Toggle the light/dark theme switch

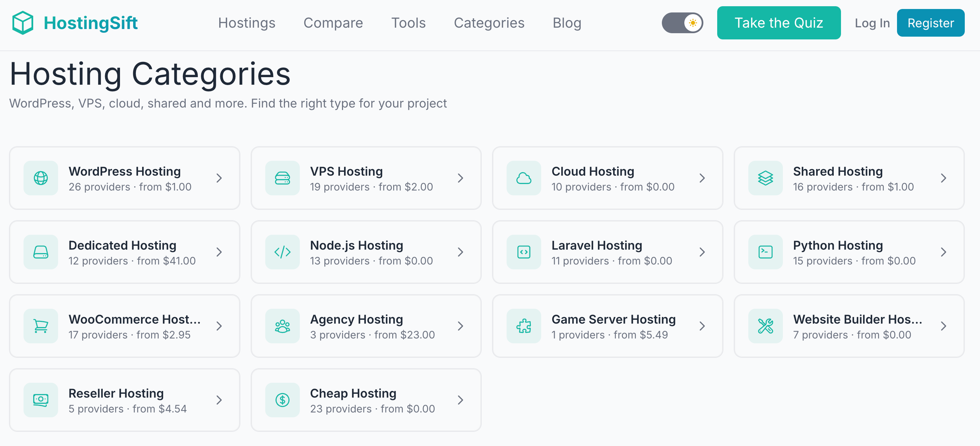click(x=682, y=23)
